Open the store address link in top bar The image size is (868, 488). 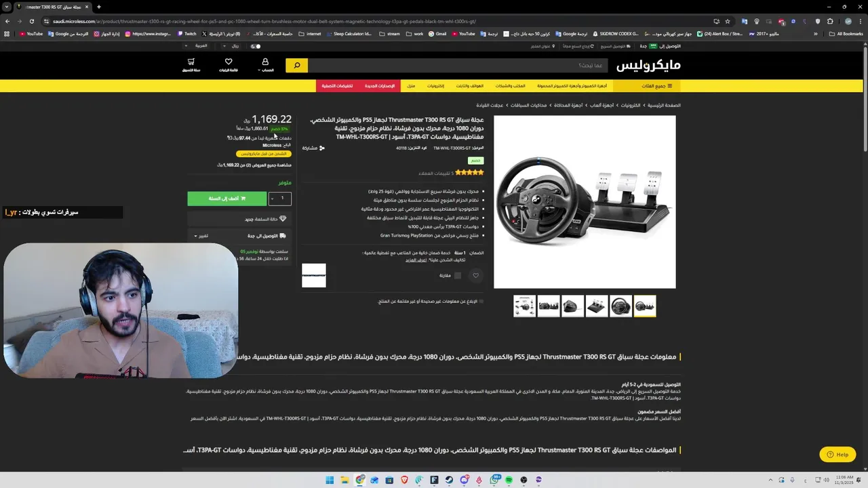click(543, 46)
